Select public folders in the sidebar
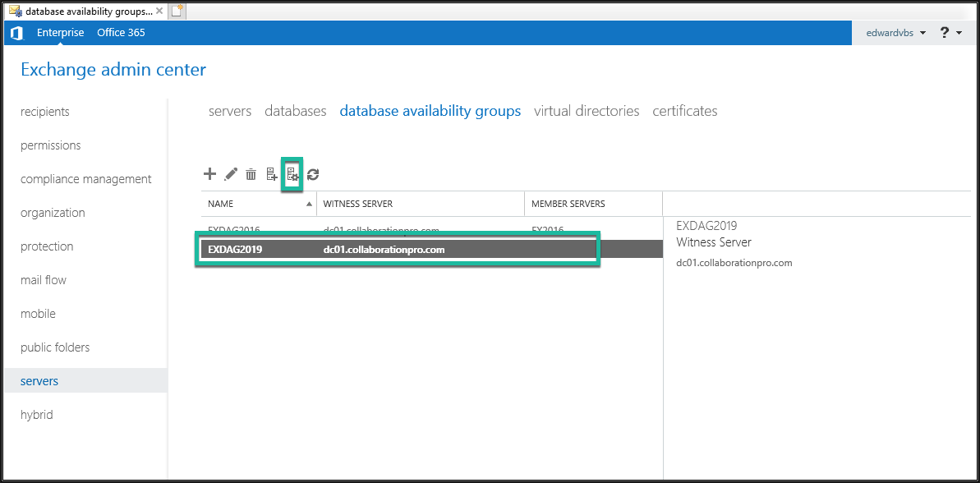Viewport: 980px width, 483px height. click(55, 347)
